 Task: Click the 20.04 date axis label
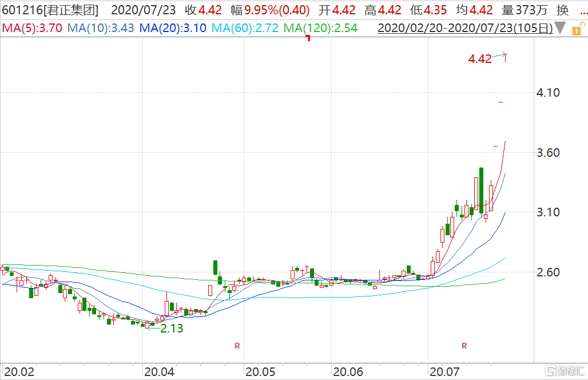pyautogui.click(x=159, y=372)
